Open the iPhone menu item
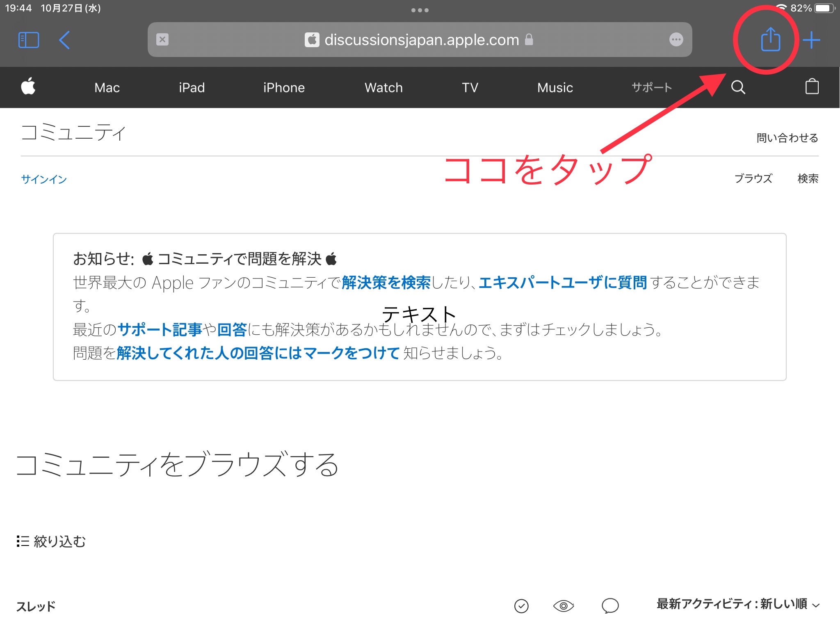Image resolution: width=840 pixels, height=630 pixels. [284, 88]
